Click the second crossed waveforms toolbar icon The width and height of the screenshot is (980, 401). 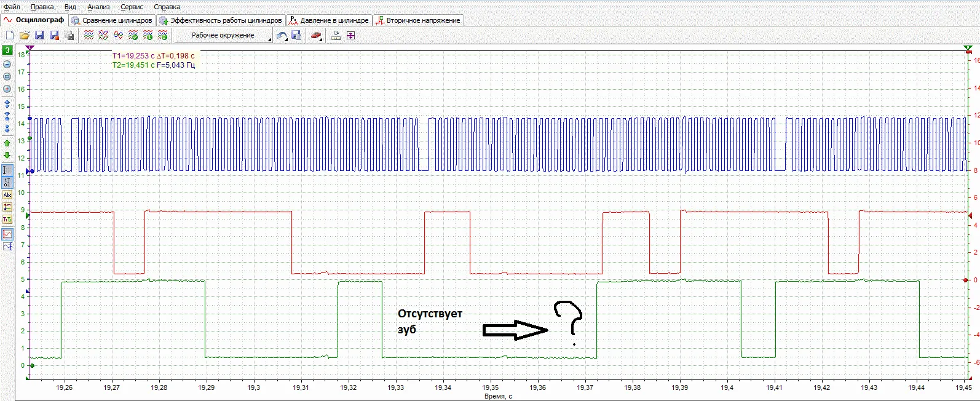[x=103, y=36]
